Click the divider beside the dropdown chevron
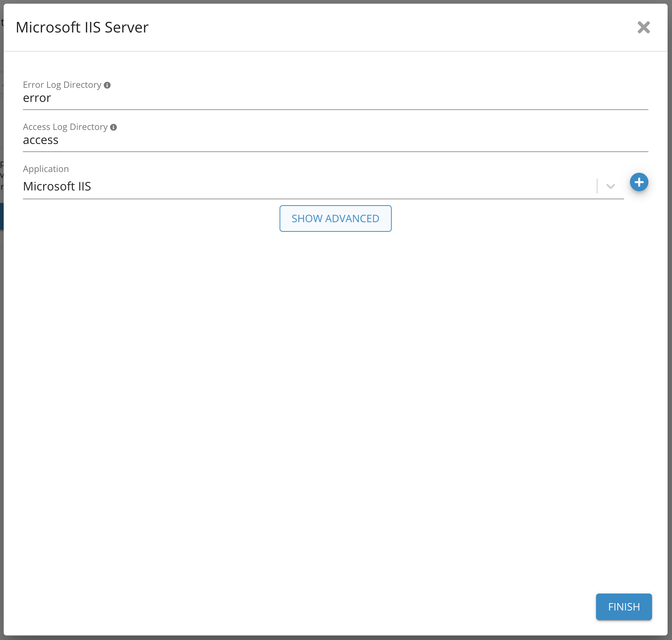 click(x=597, y=186)
